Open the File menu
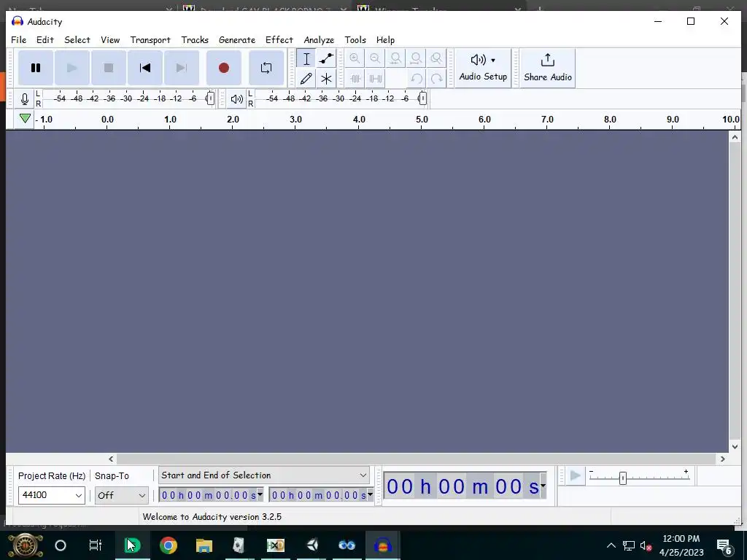747x560 pixels. (x=18, y=40)
